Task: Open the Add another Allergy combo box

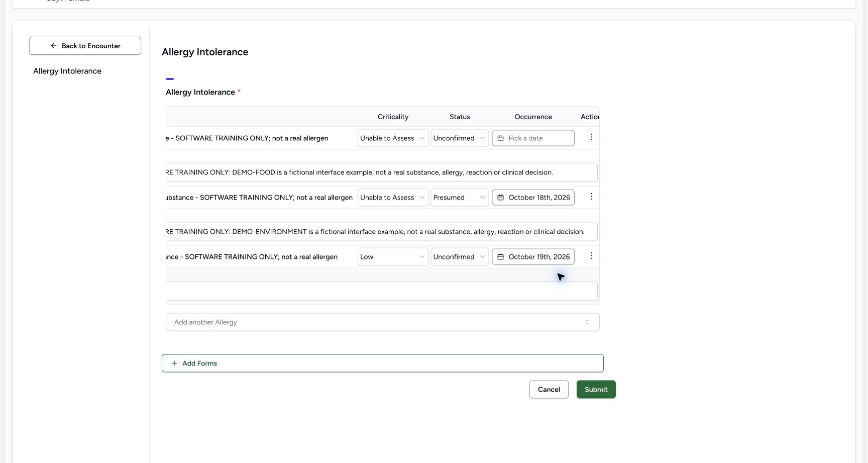Action: pyautogui.click(x=383, y=322)
